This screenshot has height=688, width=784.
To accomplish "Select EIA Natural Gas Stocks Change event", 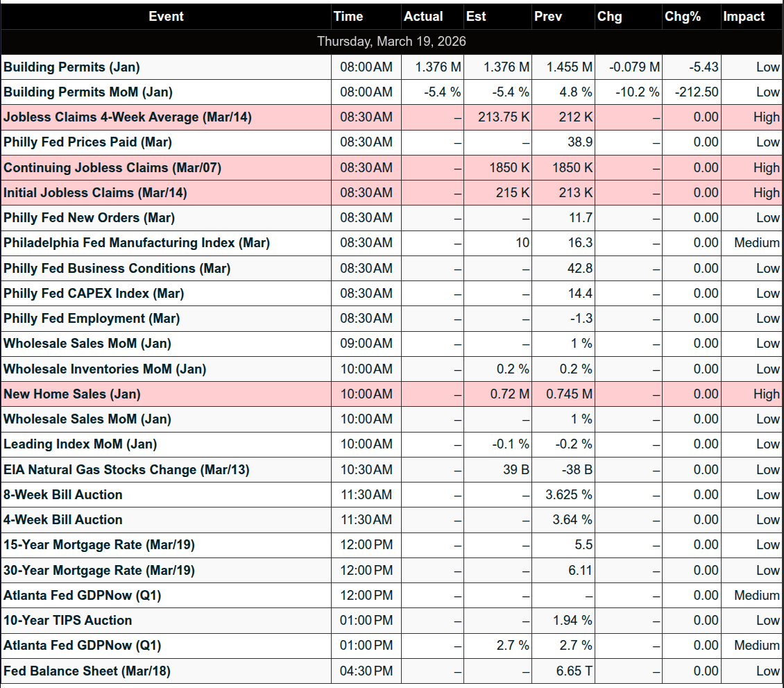I will coord(126,469).
